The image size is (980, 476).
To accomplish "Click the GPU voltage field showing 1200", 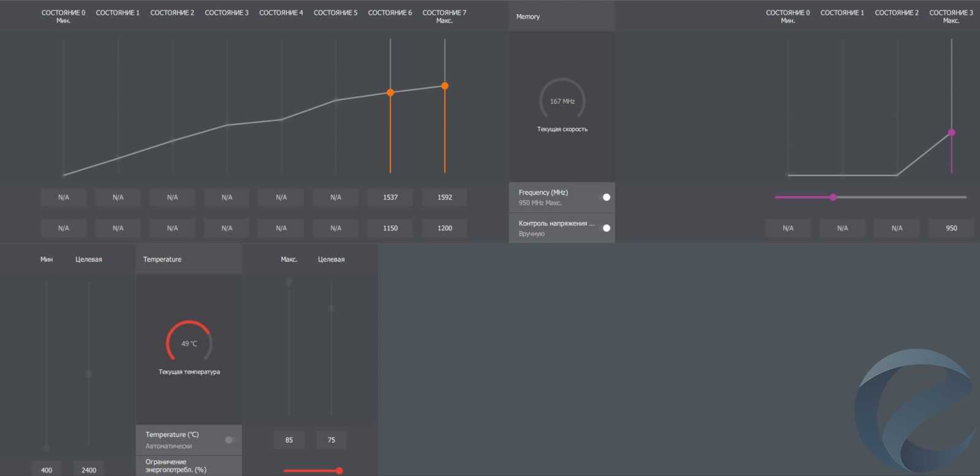I will coord(445,228).
